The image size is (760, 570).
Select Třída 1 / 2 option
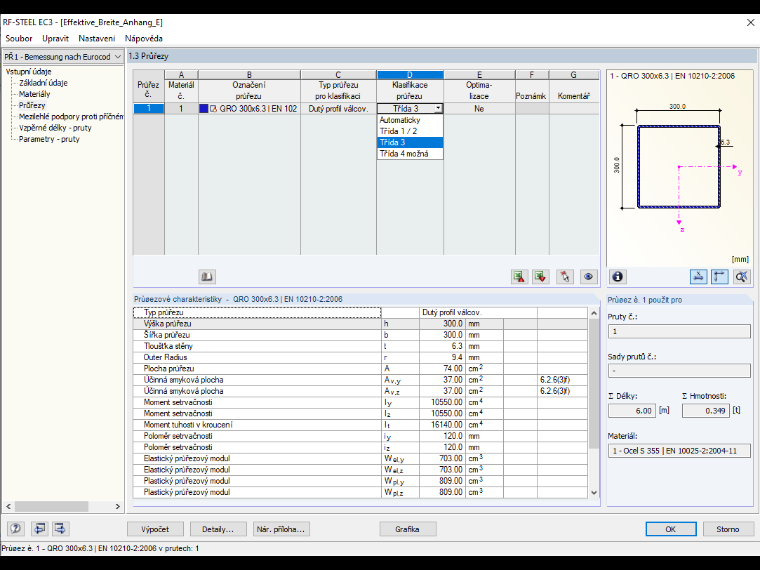point(410,131)
